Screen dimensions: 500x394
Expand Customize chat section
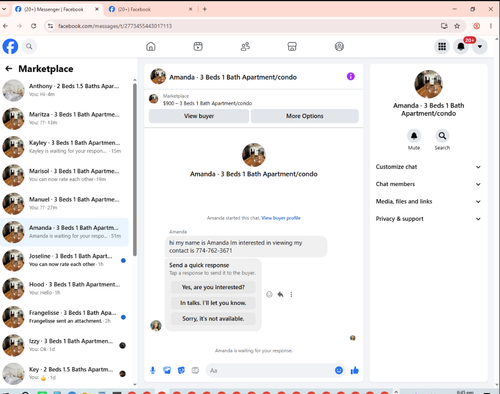[x=428, y=167]
